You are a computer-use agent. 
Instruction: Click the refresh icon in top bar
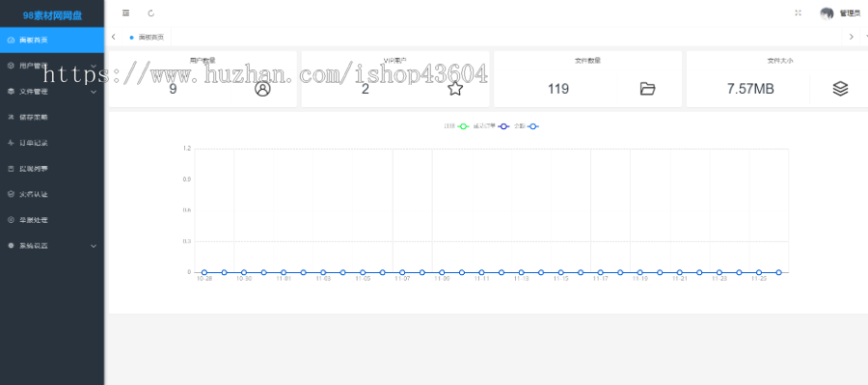point(151,13)
